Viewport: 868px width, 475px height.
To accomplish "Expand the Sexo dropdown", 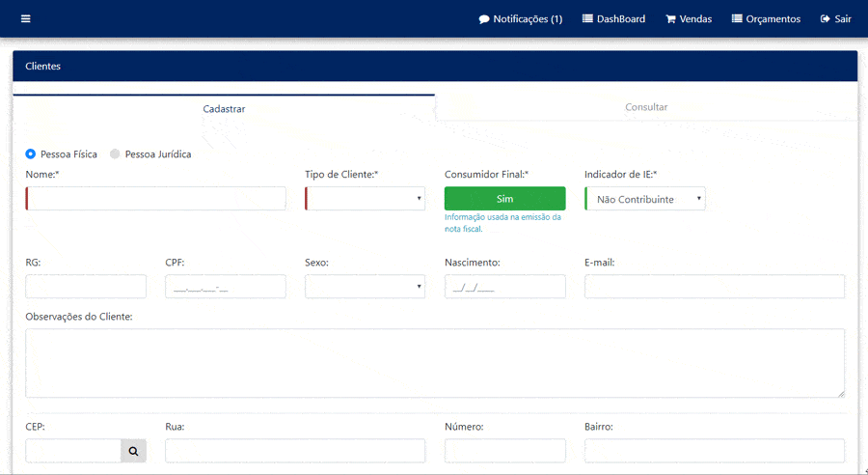I will point(365,287).
